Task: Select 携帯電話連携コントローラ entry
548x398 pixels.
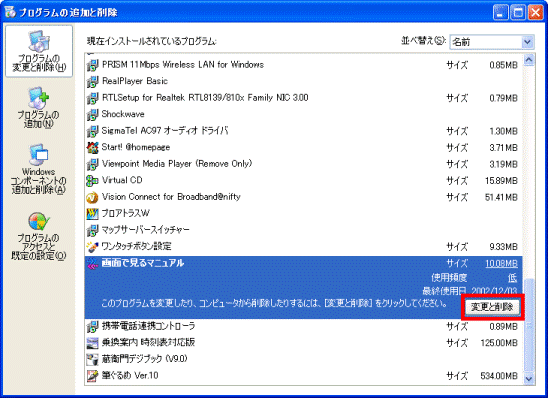Action: tap(304, 326)
